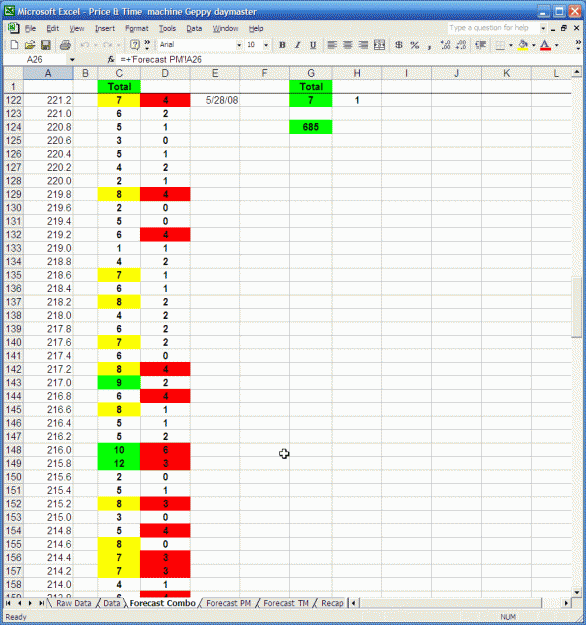Image resolution: width=586 pixels, height=625 pixels.
Task: Open the File menu
Action: pyautogui.click(x=30, y=28)
